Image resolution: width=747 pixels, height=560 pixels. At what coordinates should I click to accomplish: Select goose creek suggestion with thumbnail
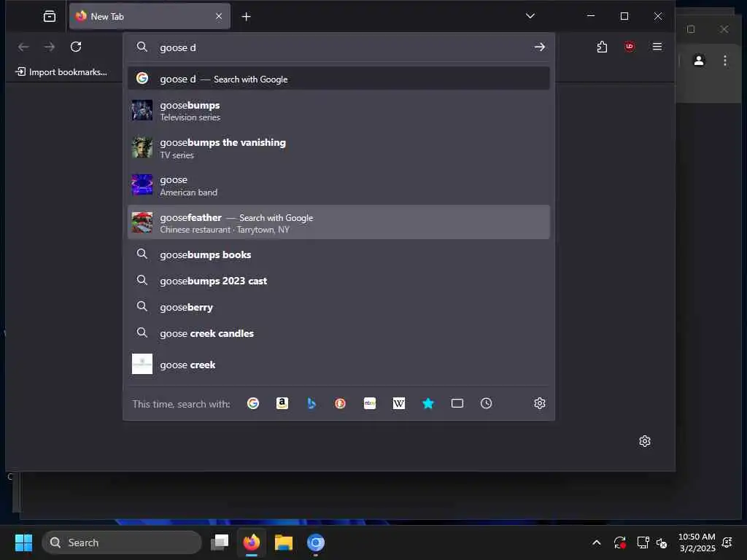coord(338,365)
